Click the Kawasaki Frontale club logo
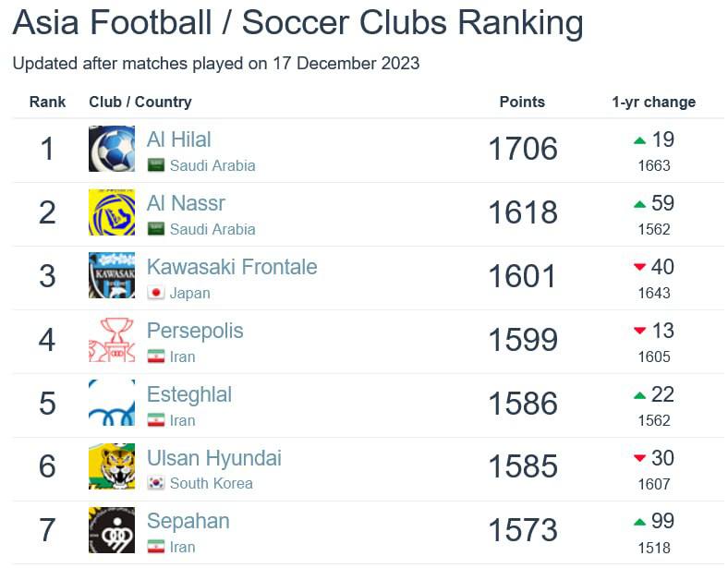 coord(112,275)
